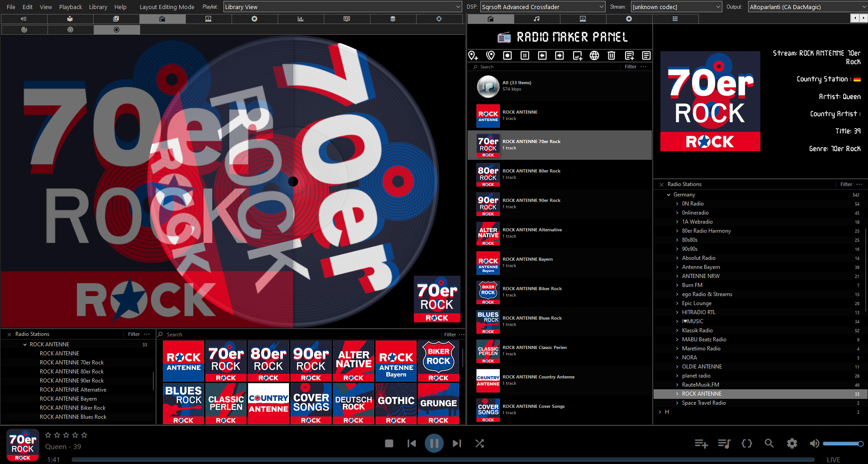This screenshot has height=464, width=868.
Task: Click the left-arrow import icon in Radio Maker toolbar
Action: pyautogui.click(x=542, y=55)
